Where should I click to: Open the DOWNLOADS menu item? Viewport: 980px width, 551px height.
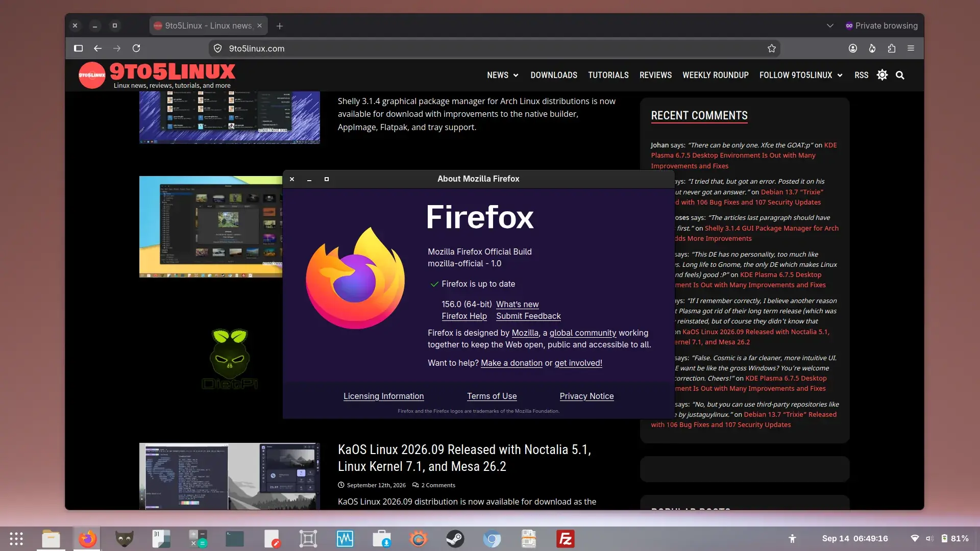[554, 75]
